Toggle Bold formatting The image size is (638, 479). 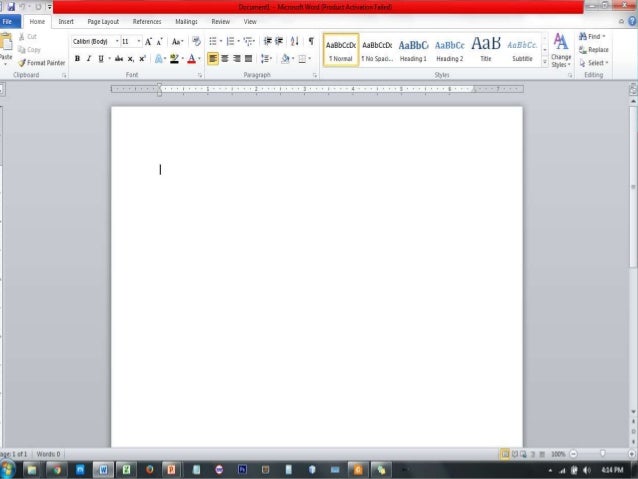77,59
